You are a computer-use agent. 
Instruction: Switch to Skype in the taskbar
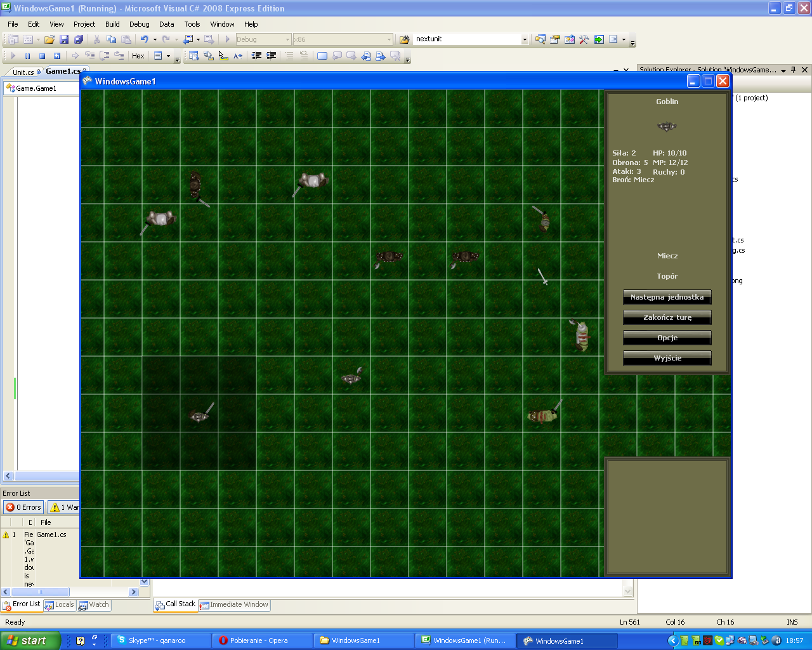(160, 640)
